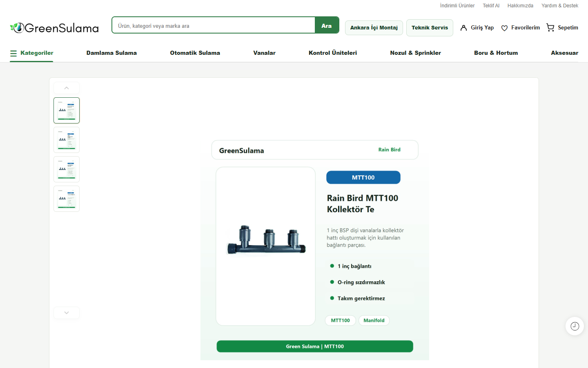Open the Boru & Hortum category
The height and width of the screenshot is (368, 588).
496,53
